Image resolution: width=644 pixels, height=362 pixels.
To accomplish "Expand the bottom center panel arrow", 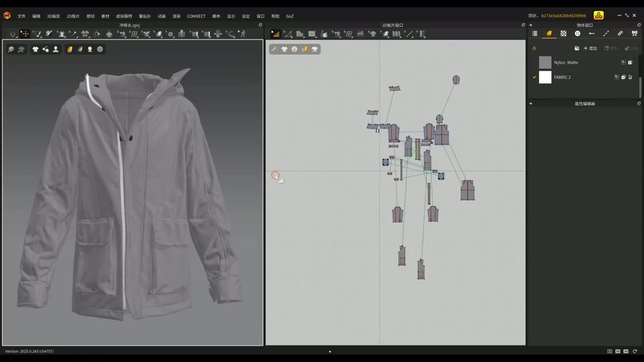I will pyautogui.click(x=330, y=351).
